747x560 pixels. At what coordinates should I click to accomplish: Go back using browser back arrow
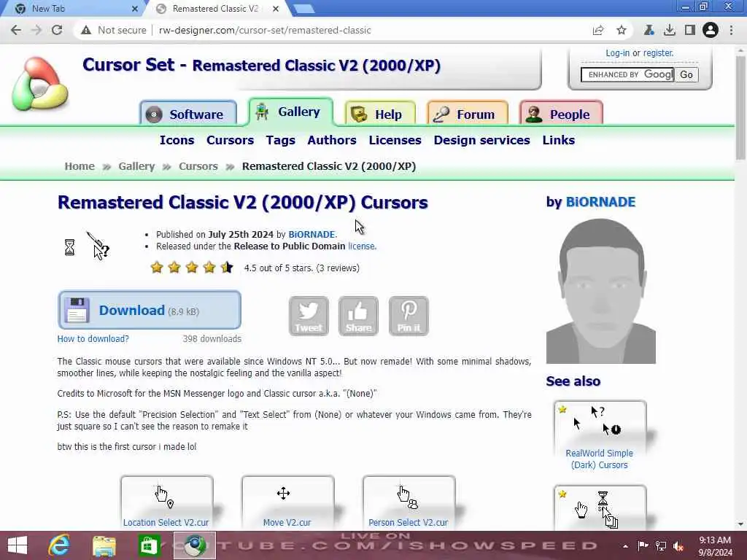point(16,30)
